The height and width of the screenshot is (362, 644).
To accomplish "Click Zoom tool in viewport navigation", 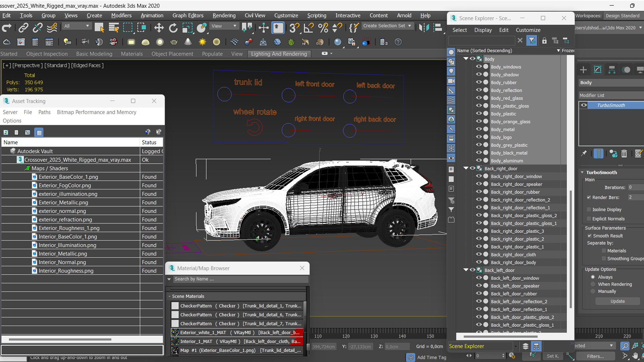I will click(625, 346).
